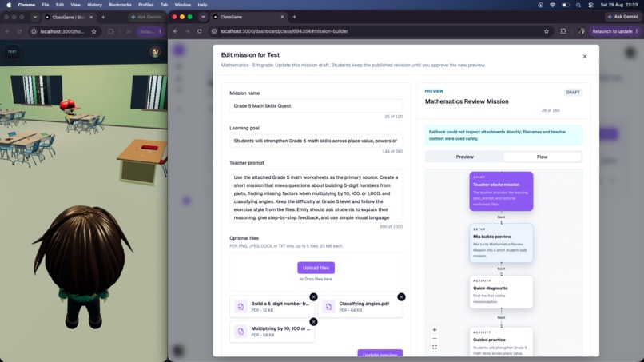Open Wi-Fi status in menu bar
644x362 pixels.
[552, 5]
